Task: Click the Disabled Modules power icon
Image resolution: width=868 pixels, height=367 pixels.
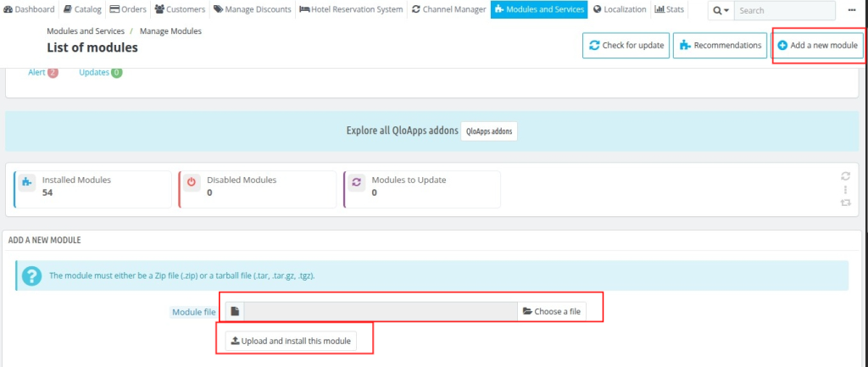Action: (x=192, y=181)
